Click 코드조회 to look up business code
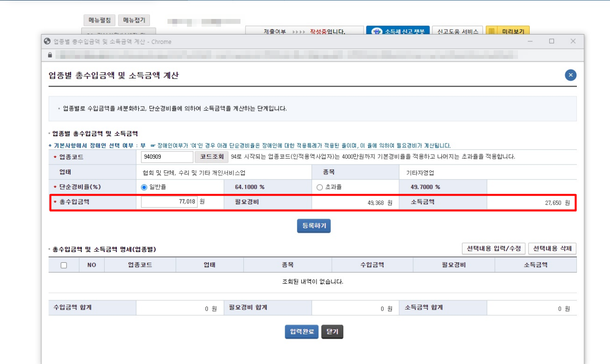Screen dimensions: 610x364 coord(210,157)
